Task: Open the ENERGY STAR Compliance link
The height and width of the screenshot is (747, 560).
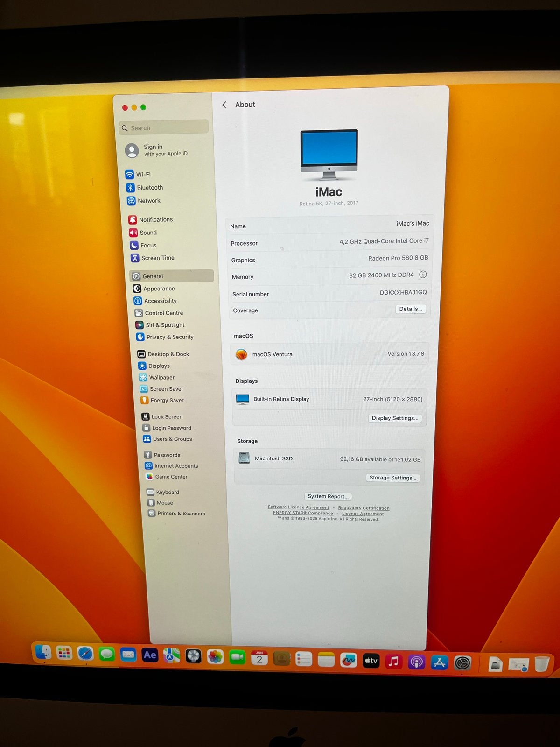Action: click(303, 513)
